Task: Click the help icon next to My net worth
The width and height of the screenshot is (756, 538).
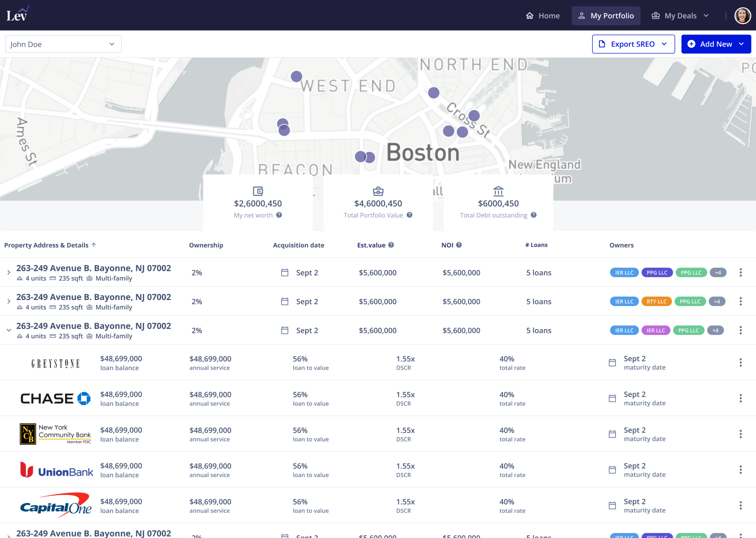Action: (x=279, y=215)
